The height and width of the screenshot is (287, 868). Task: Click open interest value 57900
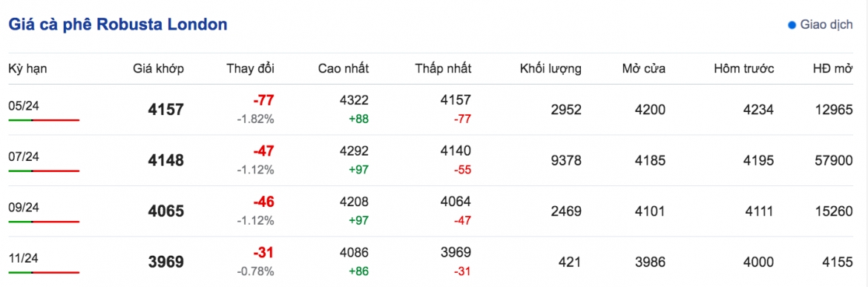[x=834, y=160]
